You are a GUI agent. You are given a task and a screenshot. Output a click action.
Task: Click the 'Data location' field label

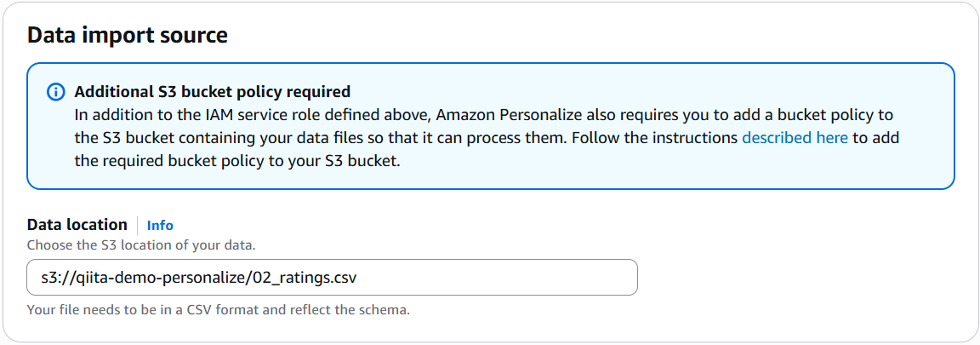pos(77,225)
